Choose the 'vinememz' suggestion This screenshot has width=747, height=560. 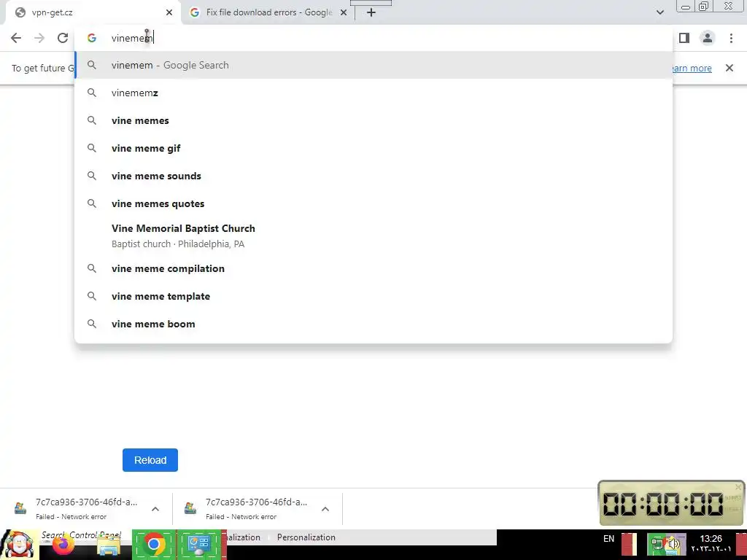click(373, 93)
